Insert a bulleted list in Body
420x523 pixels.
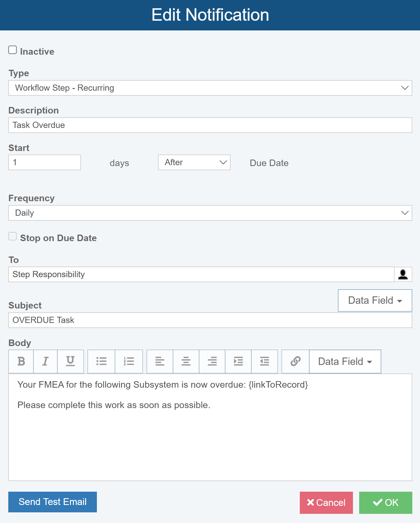click(x=101, y=361)
